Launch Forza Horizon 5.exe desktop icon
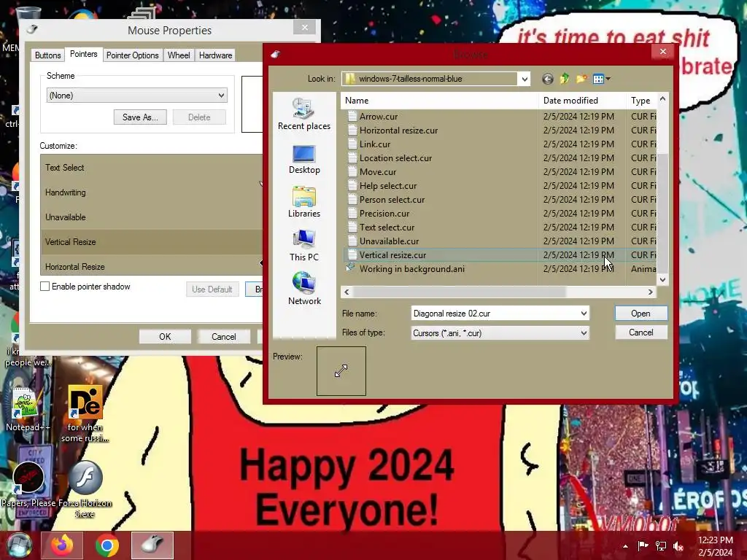 (85, 489)
